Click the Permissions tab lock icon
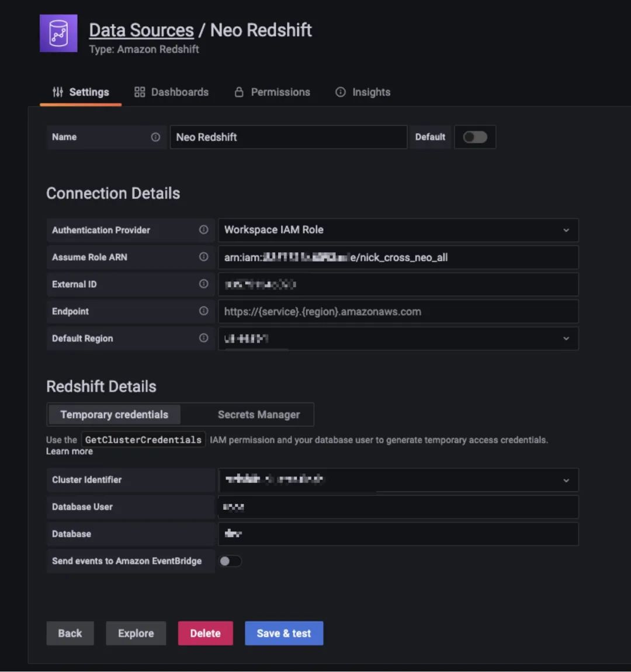 (239, 92)
